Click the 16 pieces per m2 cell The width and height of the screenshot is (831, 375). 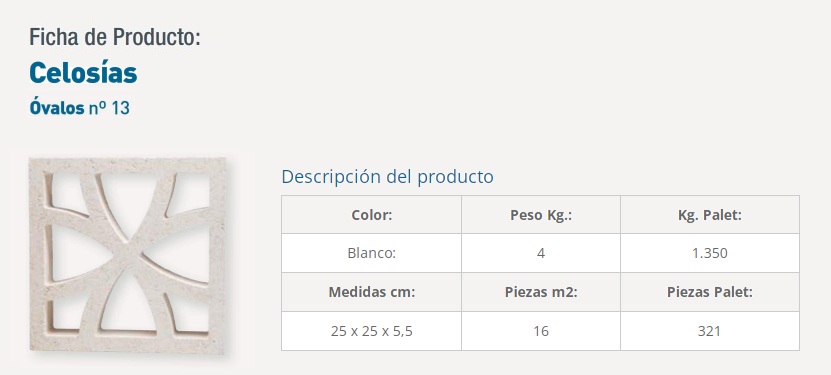coord(541,331)
